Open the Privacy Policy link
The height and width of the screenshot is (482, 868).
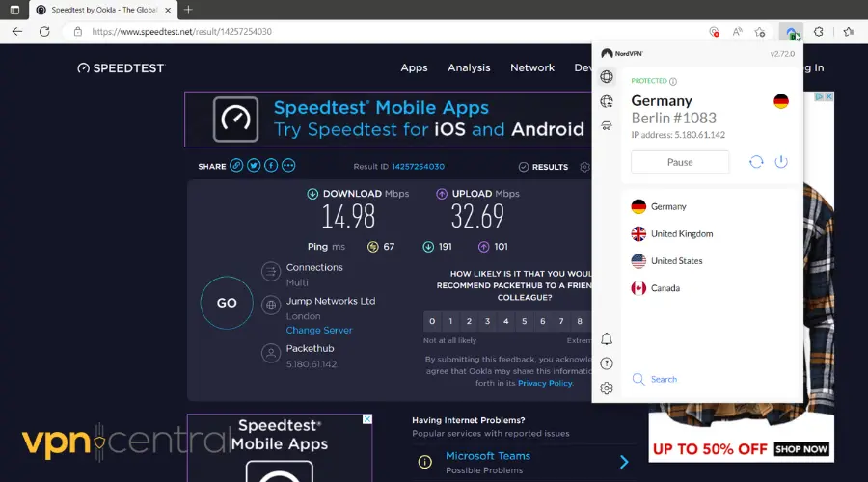coord(545,383)
